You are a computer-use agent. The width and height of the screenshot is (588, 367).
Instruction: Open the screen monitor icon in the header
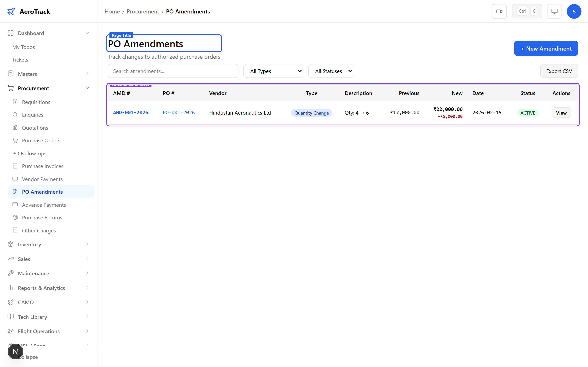pos(554,11)
